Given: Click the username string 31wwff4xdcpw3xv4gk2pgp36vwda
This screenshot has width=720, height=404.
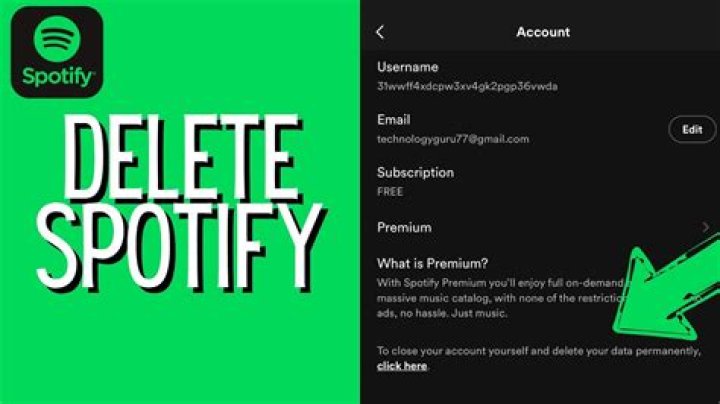Looking at the screenshot, I should point(467,86).
